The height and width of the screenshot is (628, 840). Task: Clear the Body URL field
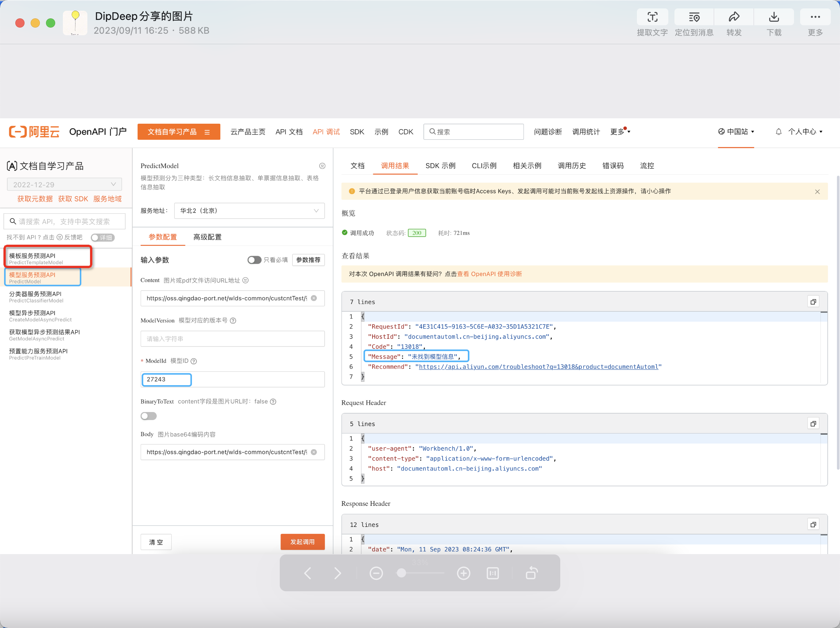click(314, 452)
